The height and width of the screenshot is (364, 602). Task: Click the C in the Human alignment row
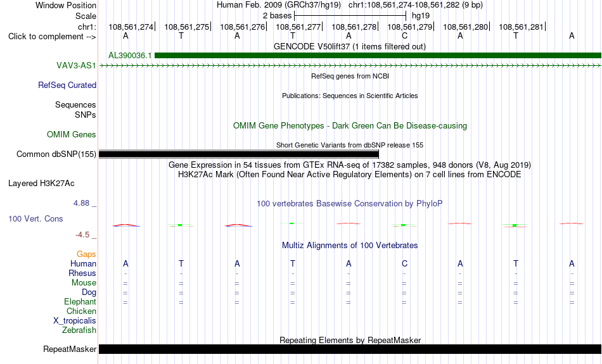404,263
